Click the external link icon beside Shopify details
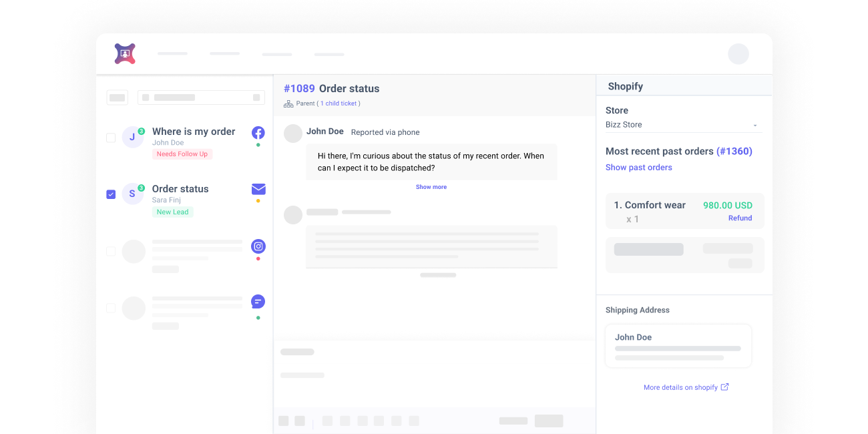The width and height of the screenshot is (868, 434). pos(725,387)
